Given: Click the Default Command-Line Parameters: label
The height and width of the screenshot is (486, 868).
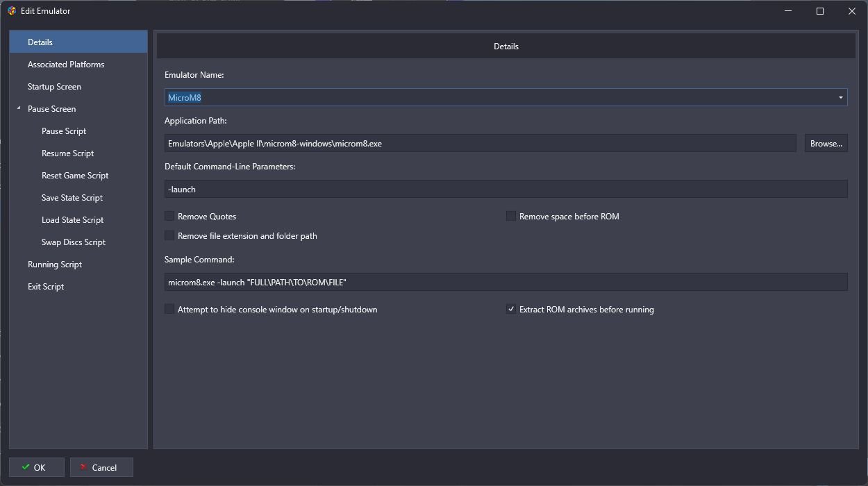Looking at the screenshot, I should (x=230, y=167).
